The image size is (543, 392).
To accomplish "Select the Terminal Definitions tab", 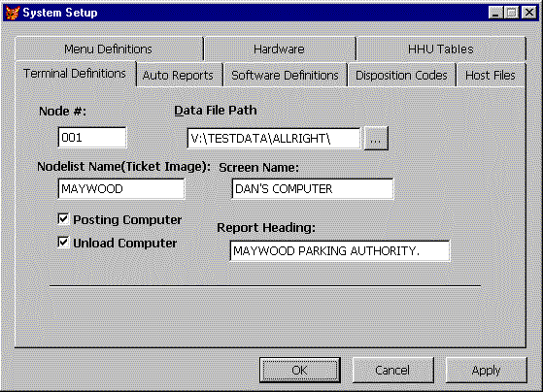I will click(75, 74).
